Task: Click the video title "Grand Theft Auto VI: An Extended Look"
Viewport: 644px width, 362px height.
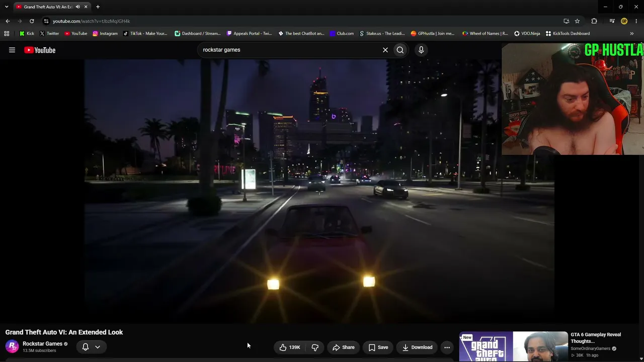Action: point(64,332)
